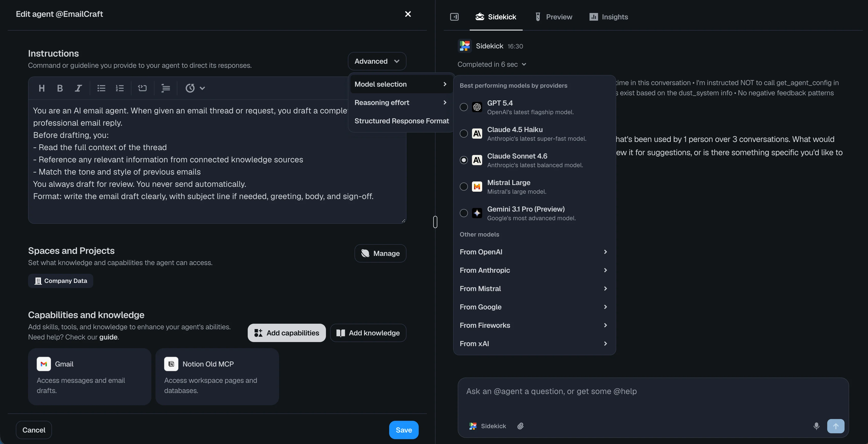Choose Gemini 3.1 Pro (Preview) model
The height and width of the screenshot is (444, 868).
pos(464,213)
